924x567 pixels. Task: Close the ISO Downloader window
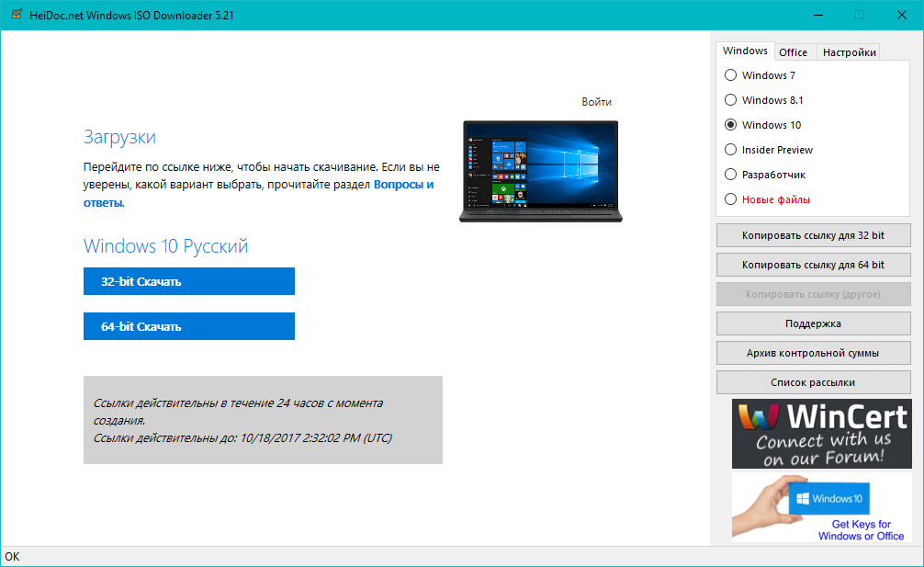pyautogui.click(x=902, y=15)
